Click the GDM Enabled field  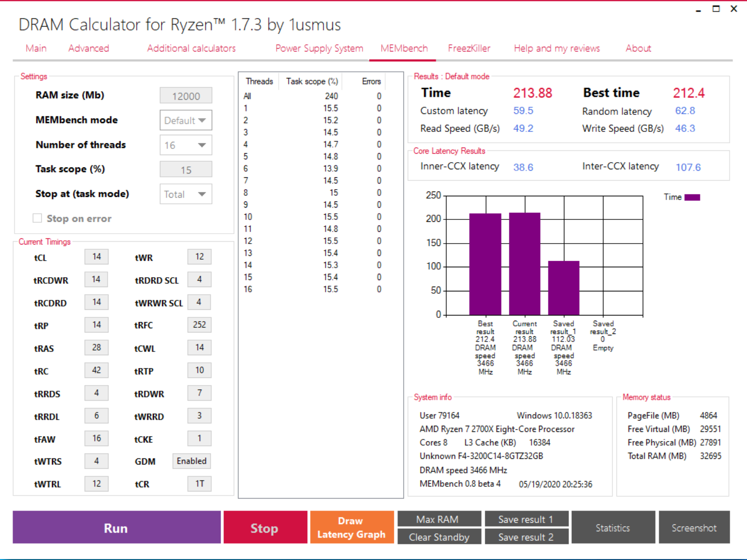(x=192, y=461)
